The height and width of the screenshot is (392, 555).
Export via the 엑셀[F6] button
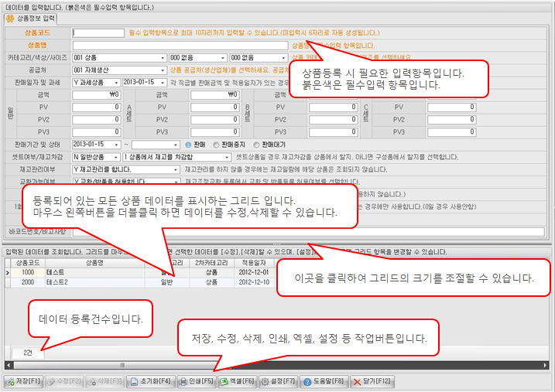coord(237,382)
